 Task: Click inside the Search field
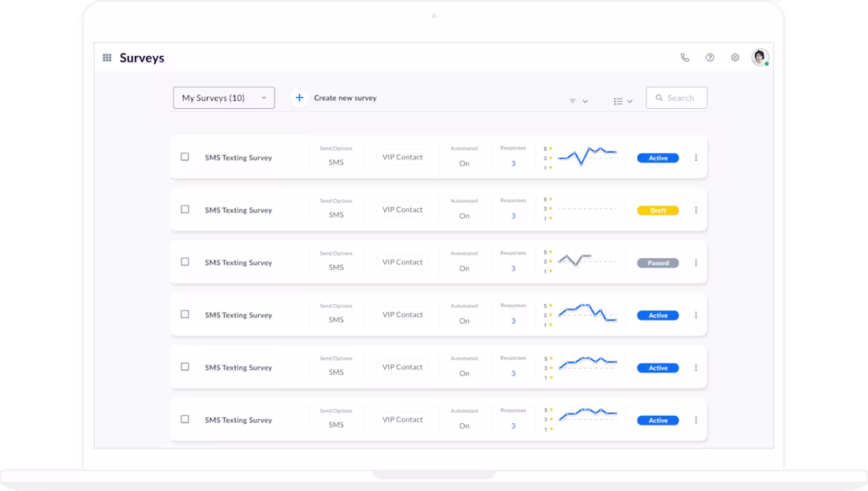pos(680,97)
